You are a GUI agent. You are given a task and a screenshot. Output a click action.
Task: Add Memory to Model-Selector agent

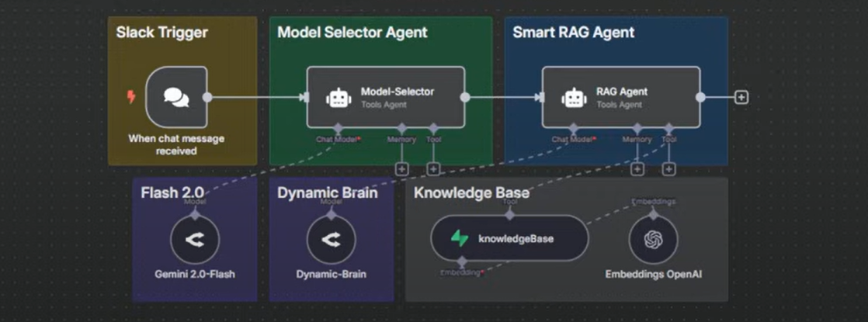tap(402, 168)
